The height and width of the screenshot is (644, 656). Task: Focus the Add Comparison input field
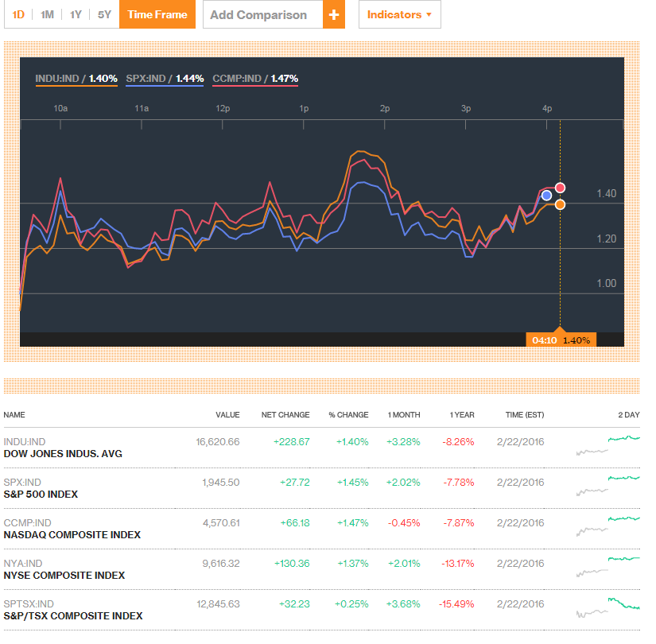click(x=263, y=14)
